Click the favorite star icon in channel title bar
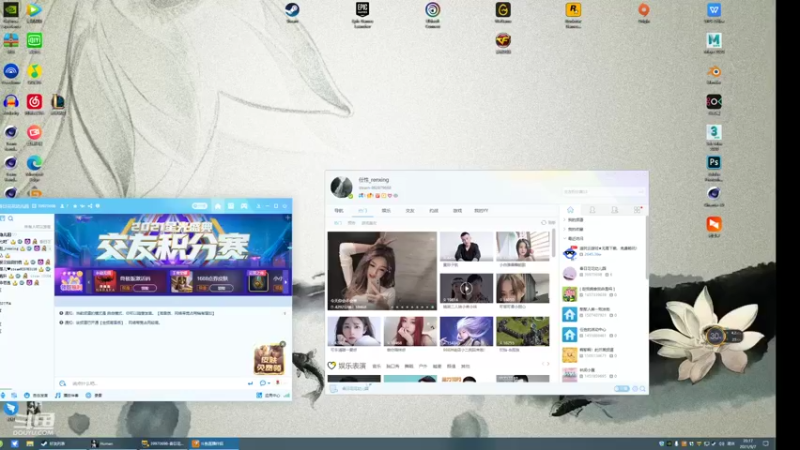The width and height of the screenshot is (800, 450). 75,206
